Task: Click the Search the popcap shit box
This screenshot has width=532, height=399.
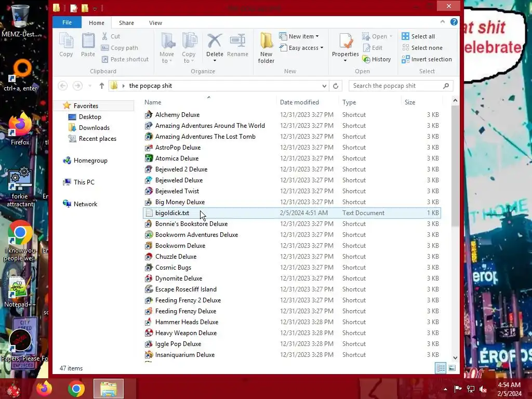Action: (401, 86)
